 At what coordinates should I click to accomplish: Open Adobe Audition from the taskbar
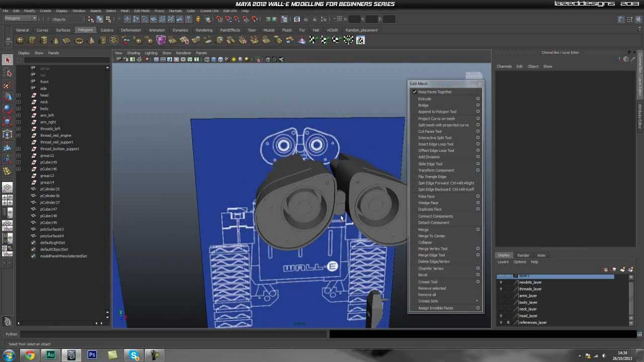pyautogui.click(x=51, y=355)
